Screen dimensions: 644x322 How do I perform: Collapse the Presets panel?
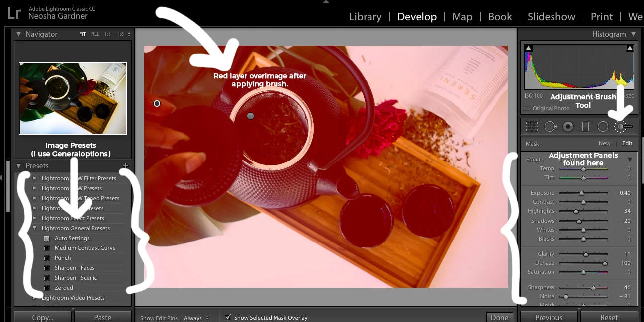pos(18,166)
